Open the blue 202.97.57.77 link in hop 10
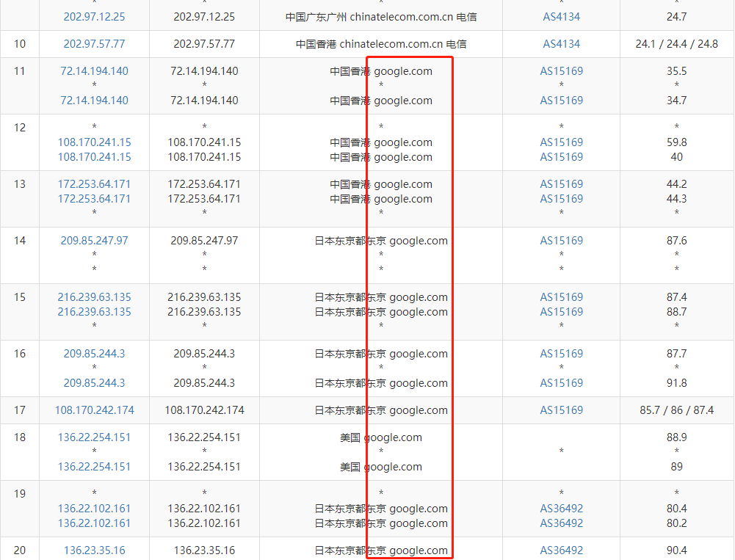The height and width of the screenshot is (560, 735). (x=94, y=44)
